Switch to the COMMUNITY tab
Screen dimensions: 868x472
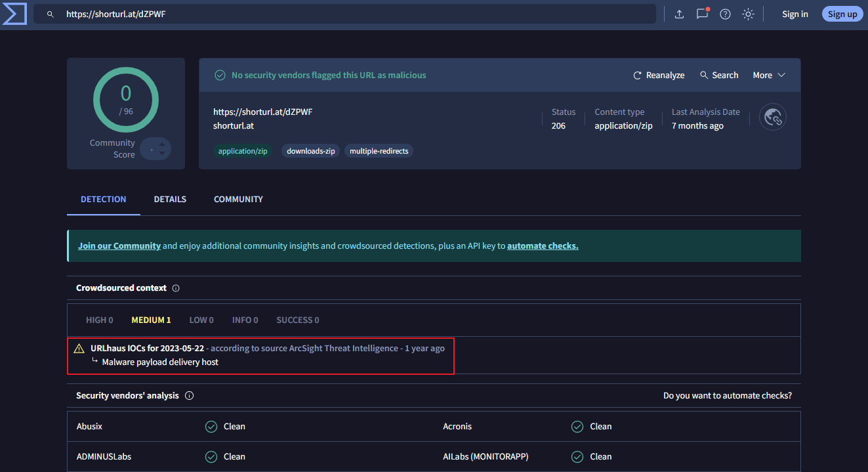(x=238, y=199)
